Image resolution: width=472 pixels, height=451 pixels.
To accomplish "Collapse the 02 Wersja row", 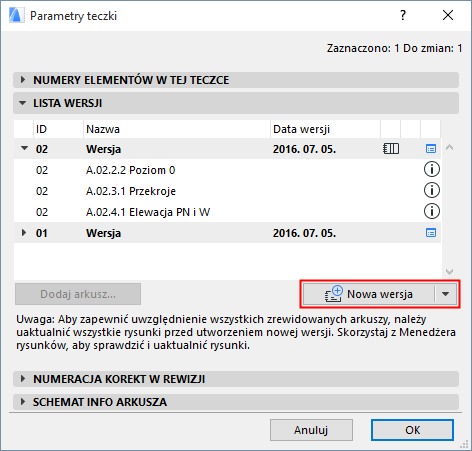I will pos(24,148).
